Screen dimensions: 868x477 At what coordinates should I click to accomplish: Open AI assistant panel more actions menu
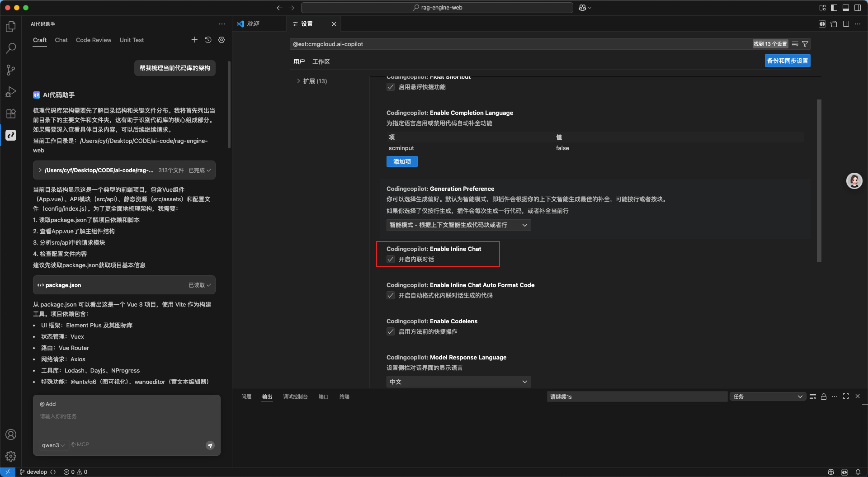(222, 24)
